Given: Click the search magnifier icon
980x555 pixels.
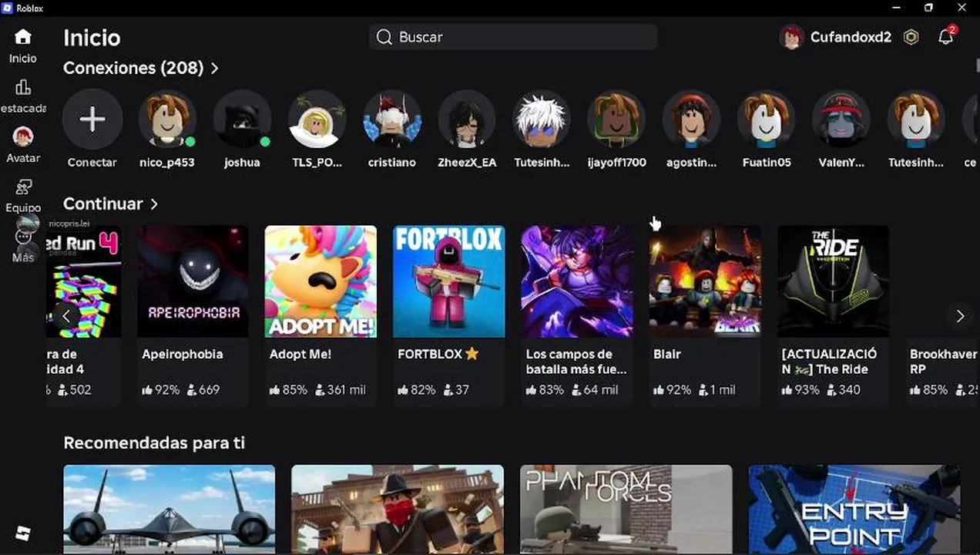Looking at the screenshot, I should pos(384,37).
